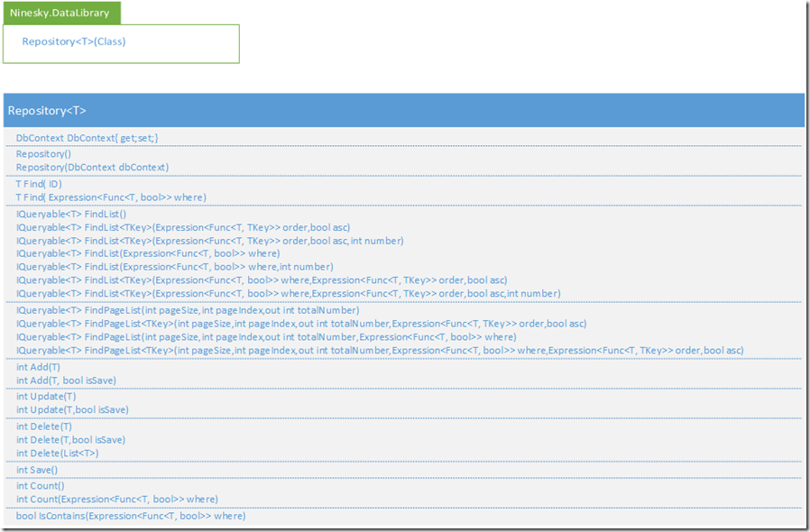The image size is (810, 532).
Task: Select the Repository<T>(Class) entry
Action: 74,41
